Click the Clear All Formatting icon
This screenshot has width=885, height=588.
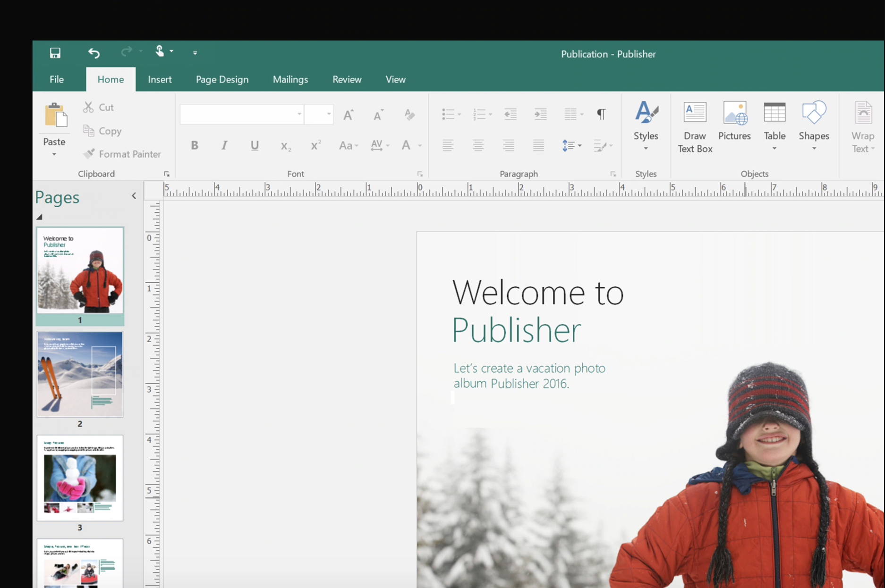(409, 115)
